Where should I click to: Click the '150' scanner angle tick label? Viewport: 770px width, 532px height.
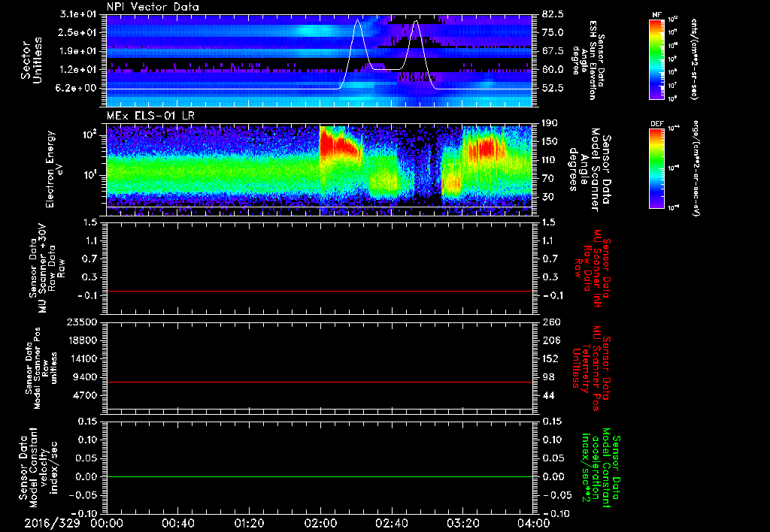(550, 142)
